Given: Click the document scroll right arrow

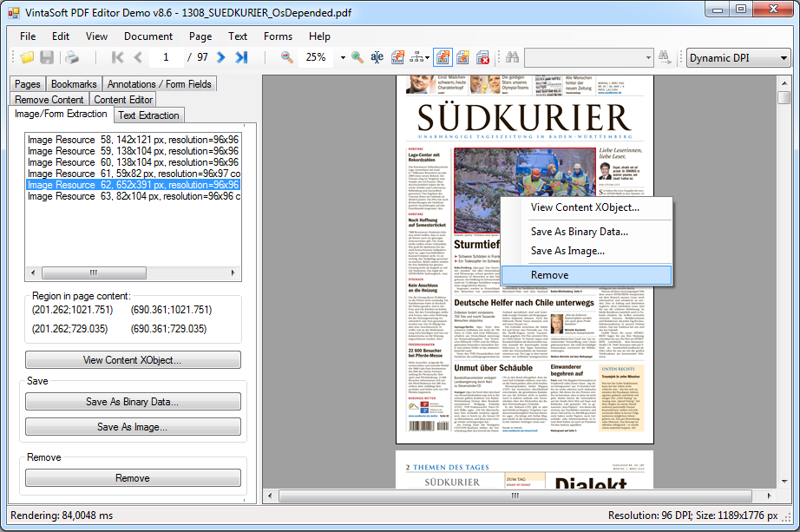Looking at the screenshot, I should pos(769,496).
